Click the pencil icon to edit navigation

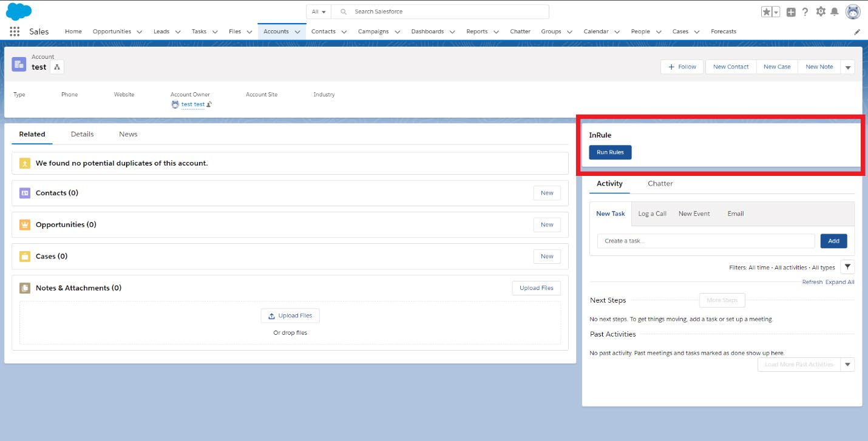[x=857, y=32]
